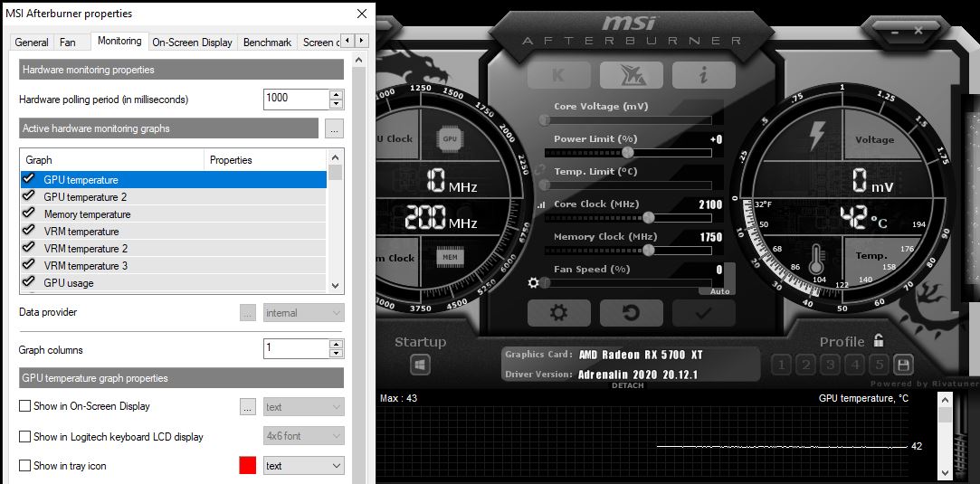
Task: Click the reset to defaults icon
Action: coord(631,313)
